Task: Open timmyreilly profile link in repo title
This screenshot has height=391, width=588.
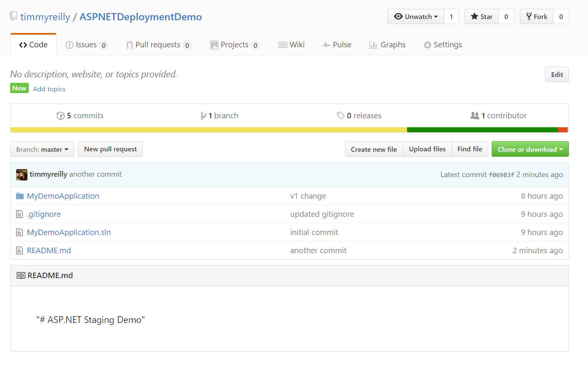Action: point(45,17)
